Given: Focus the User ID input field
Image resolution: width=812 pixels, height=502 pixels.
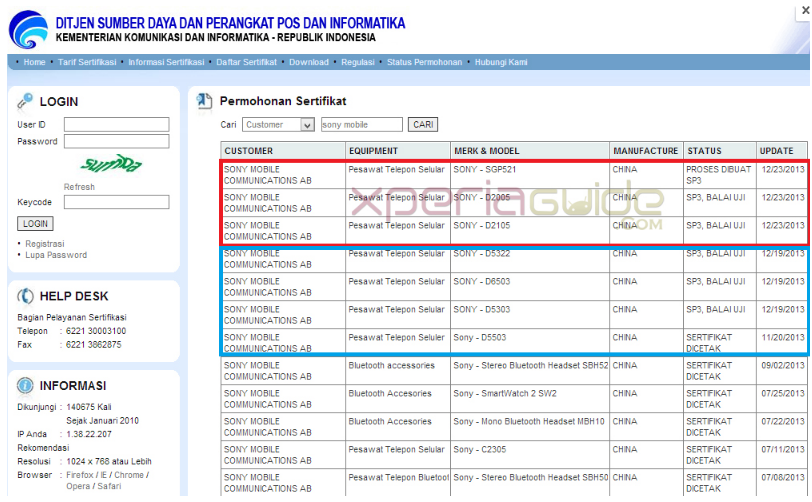Looking at the screenshot, I should click(x=116, y=125).
